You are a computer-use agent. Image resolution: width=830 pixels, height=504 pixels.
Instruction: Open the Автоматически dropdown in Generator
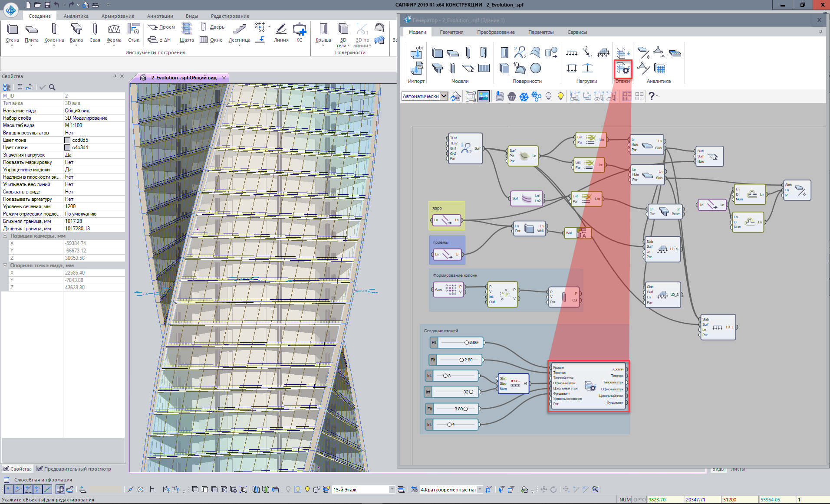pos(444,96)
